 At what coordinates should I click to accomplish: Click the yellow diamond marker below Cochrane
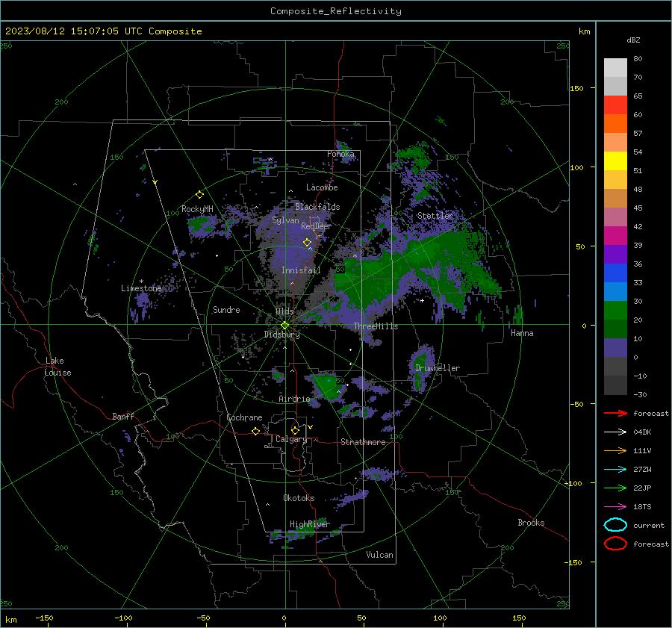pos(255,431)
